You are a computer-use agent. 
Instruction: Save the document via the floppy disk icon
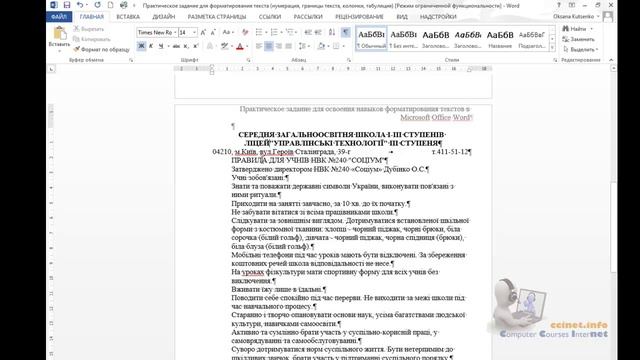click(67, 5)
